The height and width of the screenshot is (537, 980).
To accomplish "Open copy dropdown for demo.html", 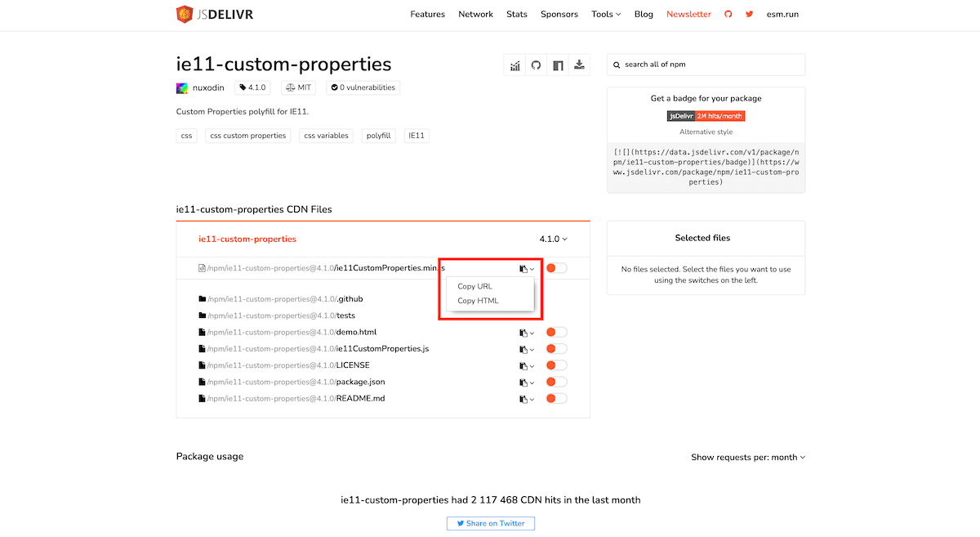I will [527, 333].
